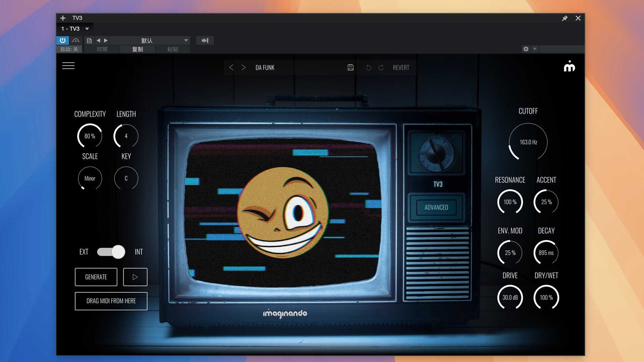644x362 pixels.
Task: Click the imaginando brand text on TV
Action: pos(285,313)
